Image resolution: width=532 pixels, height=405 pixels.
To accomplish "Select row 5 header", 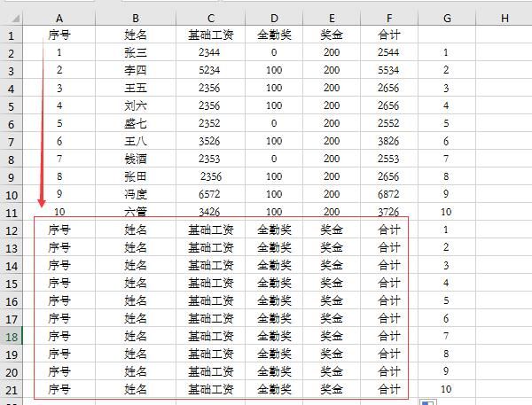I will click(12, 106).
